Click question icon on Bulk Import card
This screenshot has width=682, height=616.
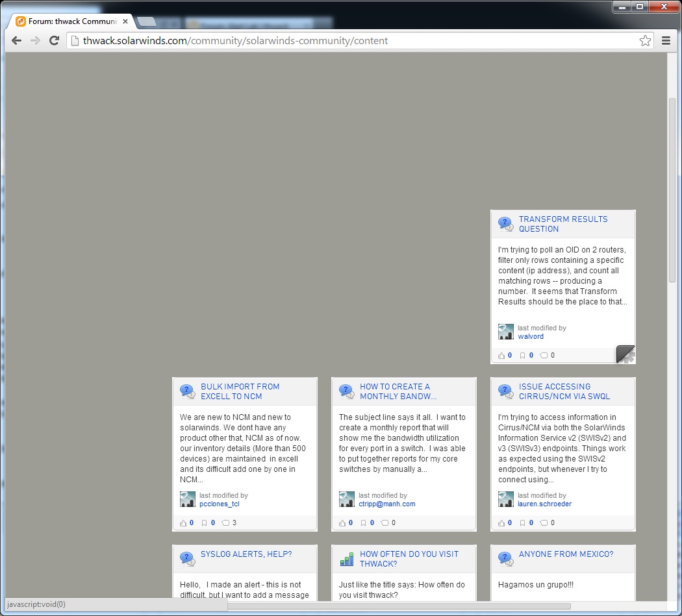point(188,391)
